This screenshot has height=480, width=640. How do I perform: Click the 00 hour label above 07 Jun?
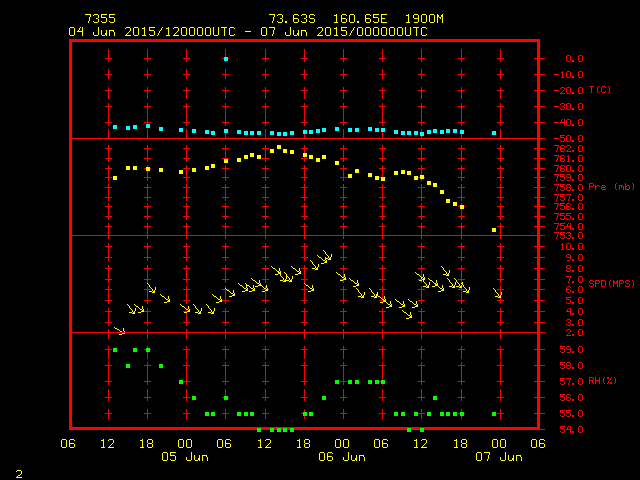499,444
